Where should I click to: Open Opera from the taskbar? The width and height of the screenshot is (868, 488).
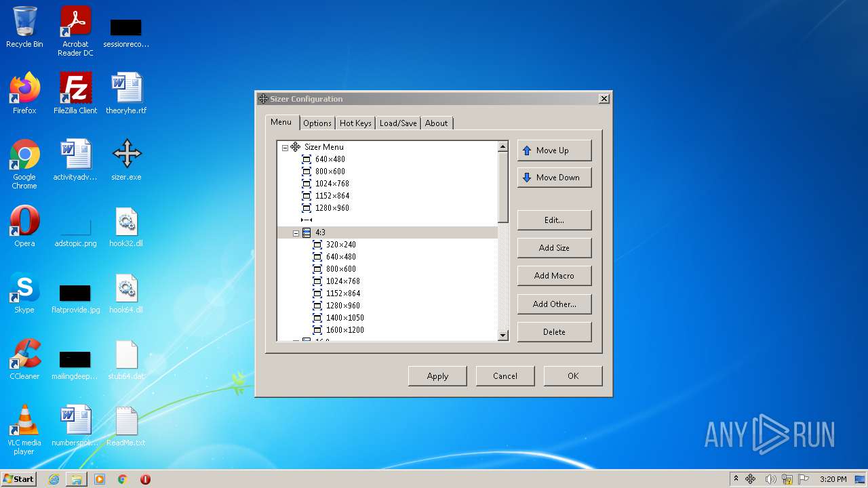(x=145, y=479)
